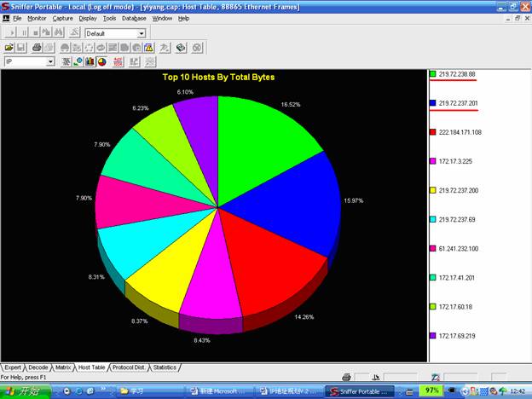Click status bar printer icon
The image size is (532, 399).
346,377
